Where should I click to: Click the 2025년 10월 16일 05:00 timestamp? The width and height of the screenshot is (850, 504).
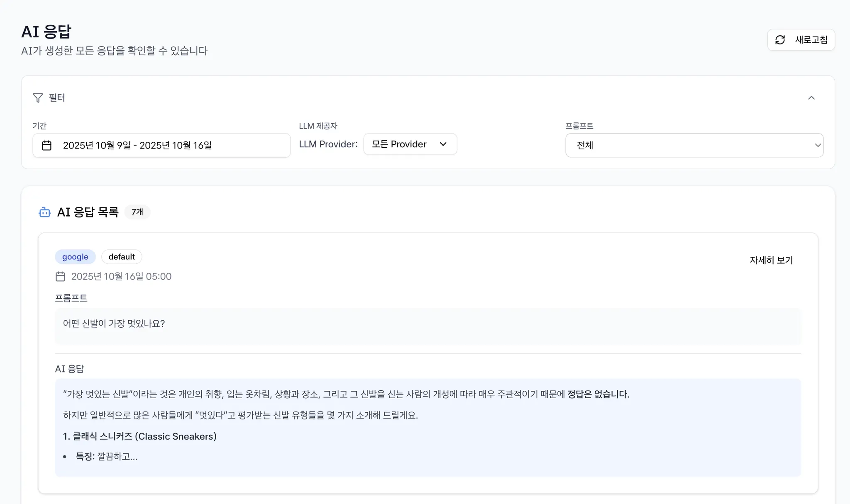121,277
